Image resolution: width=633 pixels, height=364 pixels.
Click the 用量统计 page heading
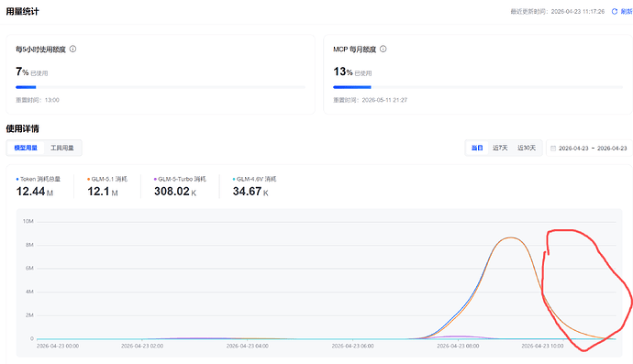[23, 11]
